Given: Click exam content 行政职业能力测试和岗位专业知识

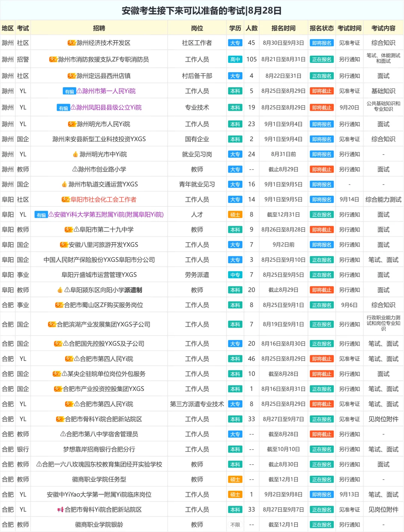Looking at the screenshot, I should click(383, 323).
